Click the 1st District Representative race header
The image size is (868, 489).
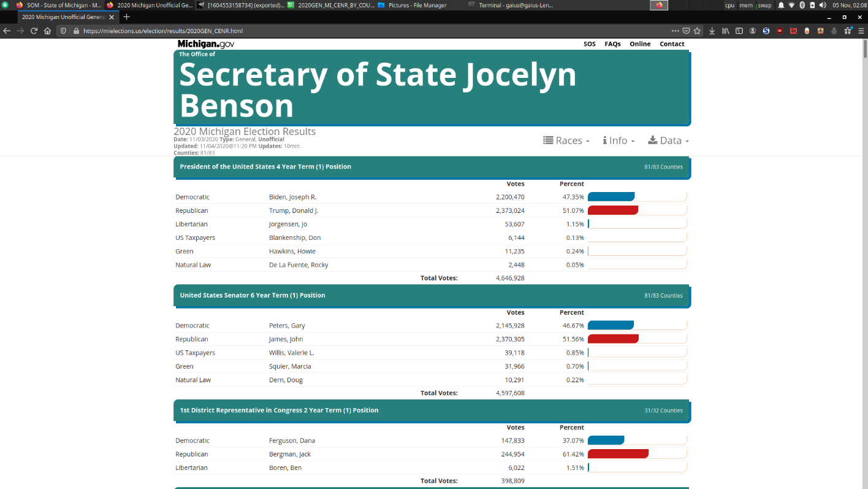click(432, 410)
